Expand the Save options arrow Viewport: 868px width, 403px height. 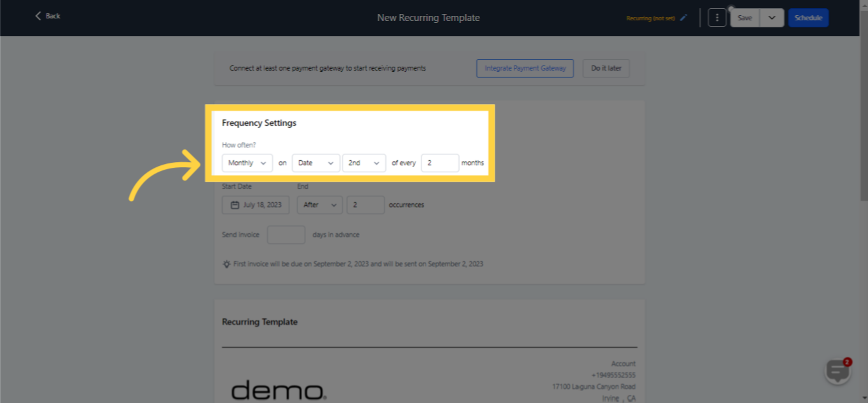coord(772,18)
